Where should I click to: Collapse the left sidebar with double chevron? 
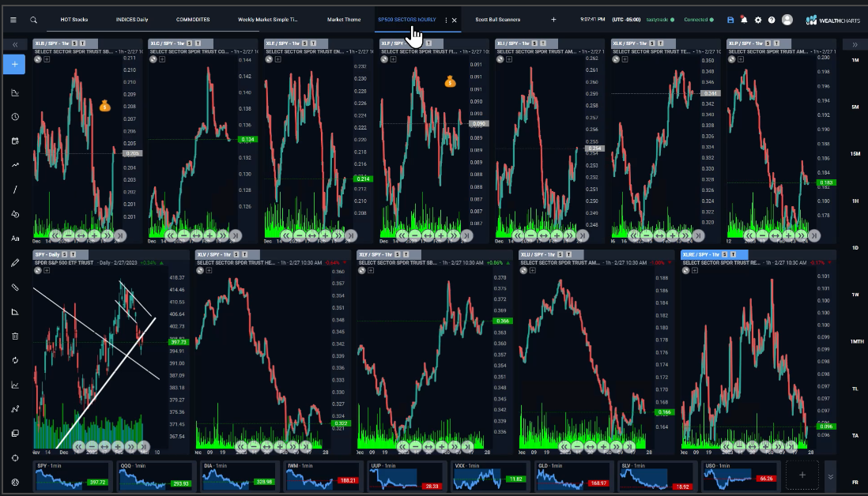coord(15,45)
